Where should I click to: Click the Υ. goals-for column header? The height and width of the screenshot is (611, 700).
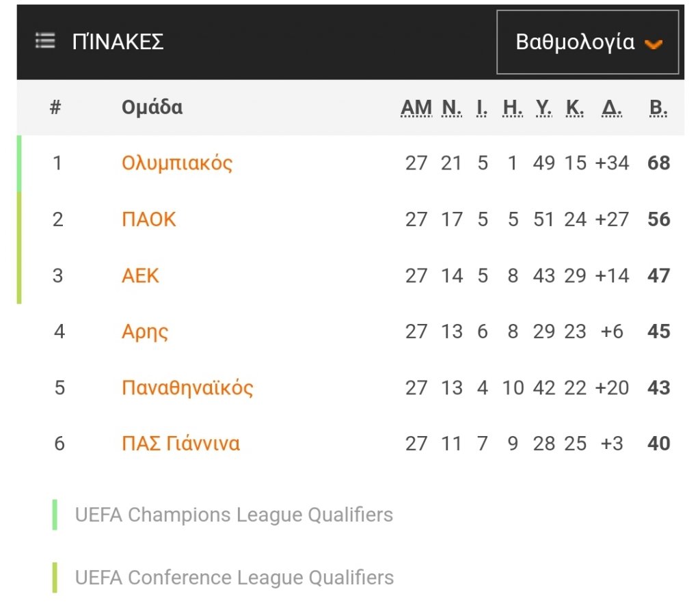click(543, 108)
